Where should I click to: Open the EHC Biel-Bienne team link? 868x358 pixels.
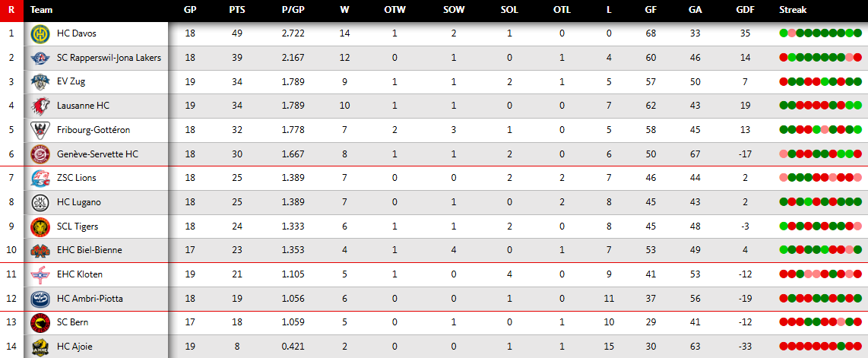[x=89, y=250]
